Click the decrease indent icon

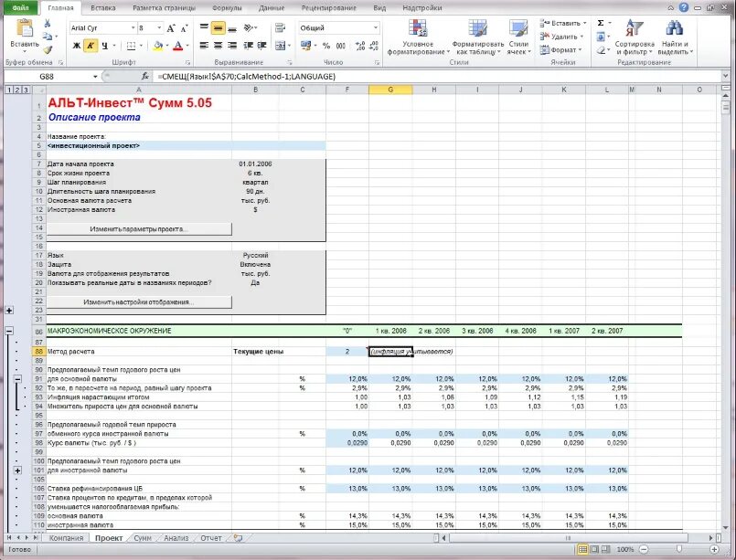coord(249,46)
